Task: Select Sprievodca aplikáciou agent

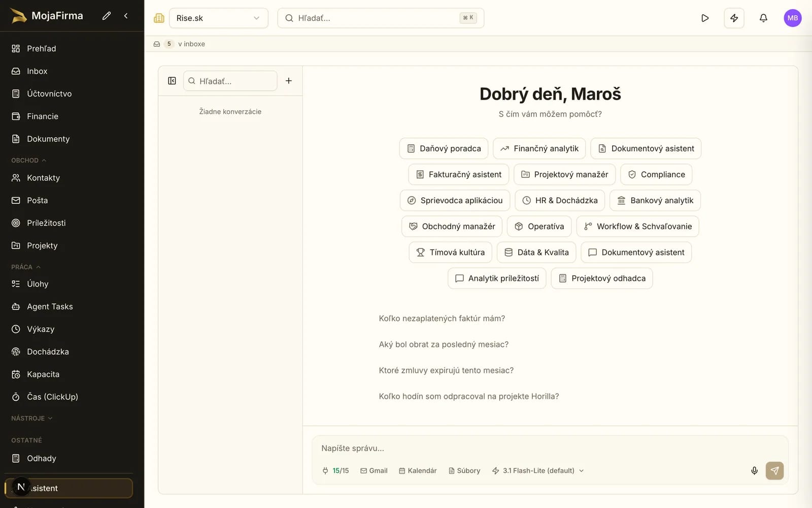Action: [455, 200]
